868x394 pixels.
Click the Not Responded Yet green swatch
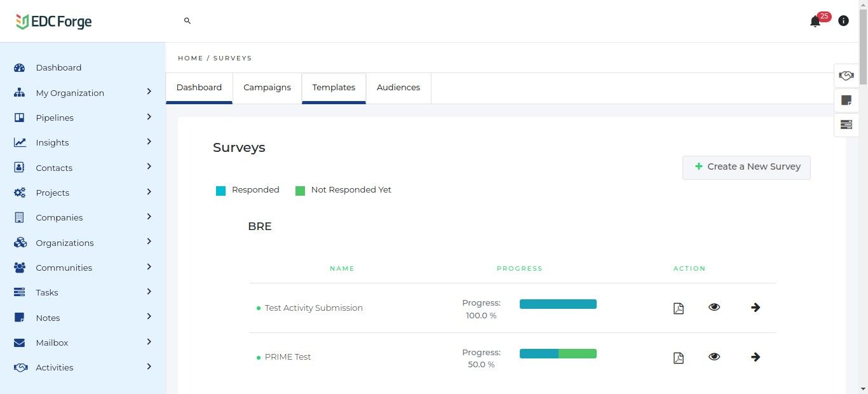point(300,191)
